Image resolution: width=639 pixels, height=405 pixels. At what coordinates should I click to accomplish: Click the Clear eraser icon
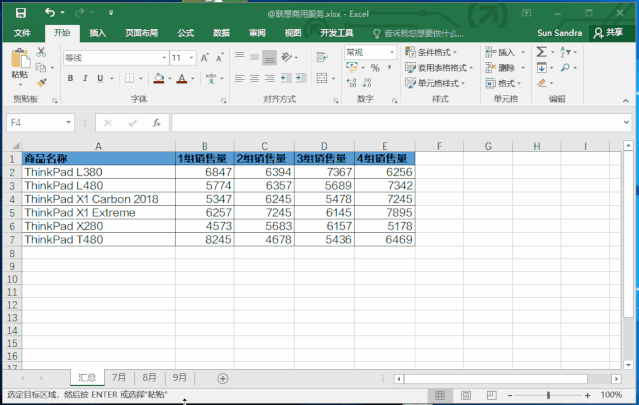click(541, 83)
